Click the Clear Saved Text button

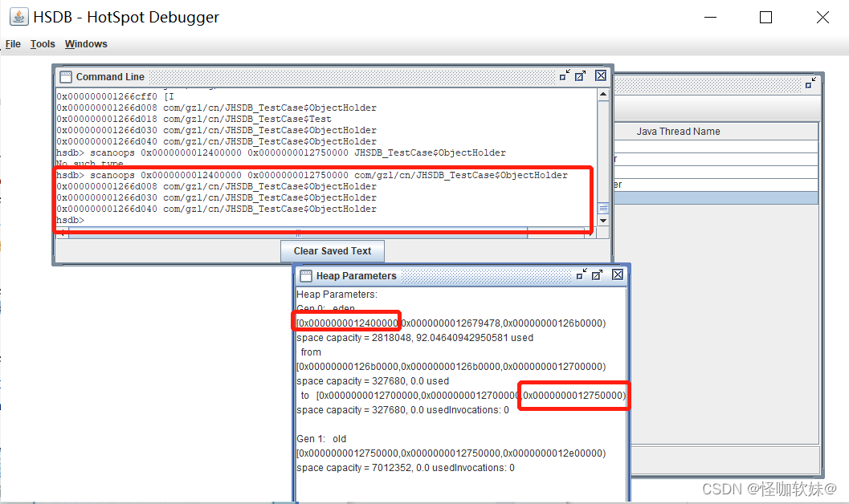(333, 251)
